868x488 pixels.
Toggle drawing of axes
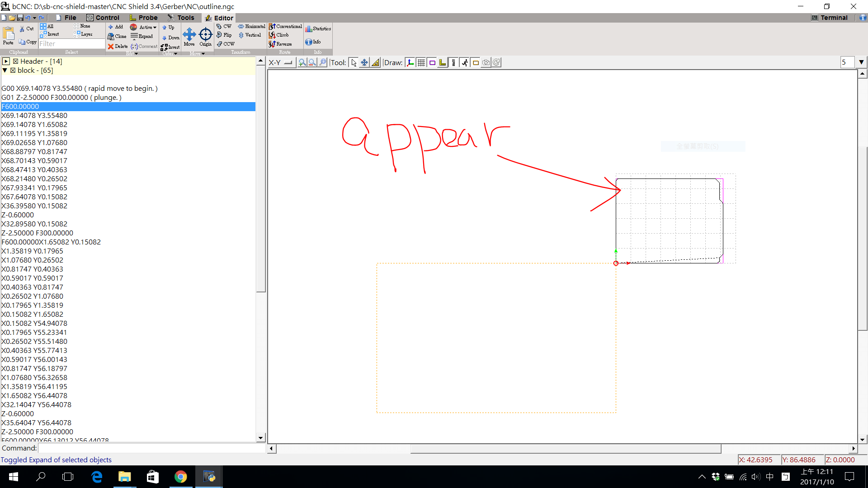(x=410, y=63)
